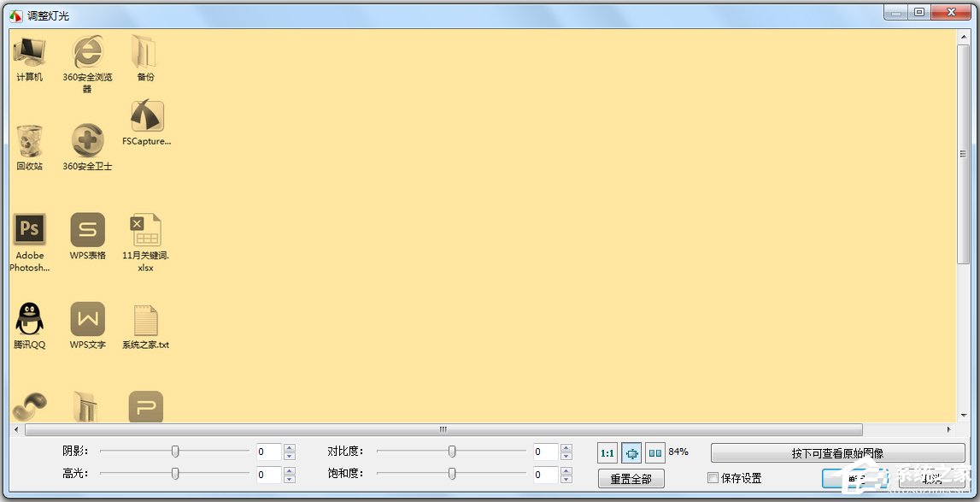This screenshot has width=980, height=502.
Task: Click the 腾讯QQ penguin icon
Action: pos(29,319)
